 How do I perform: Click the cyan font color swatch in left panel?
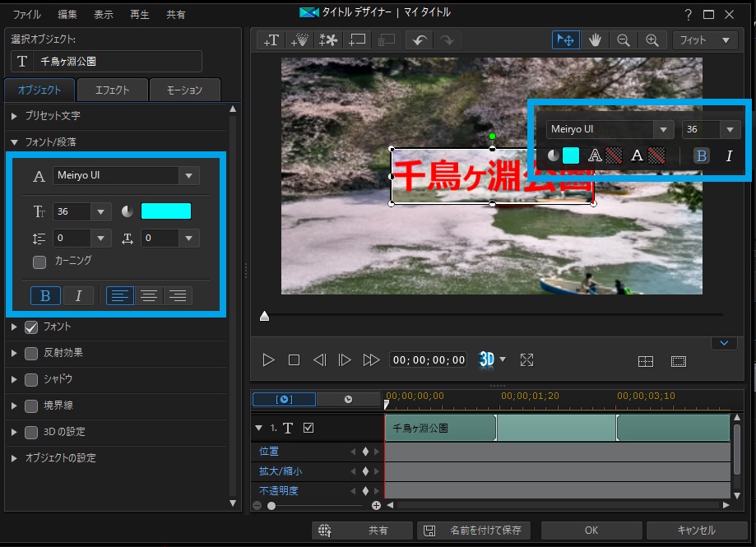pos(165,211)
